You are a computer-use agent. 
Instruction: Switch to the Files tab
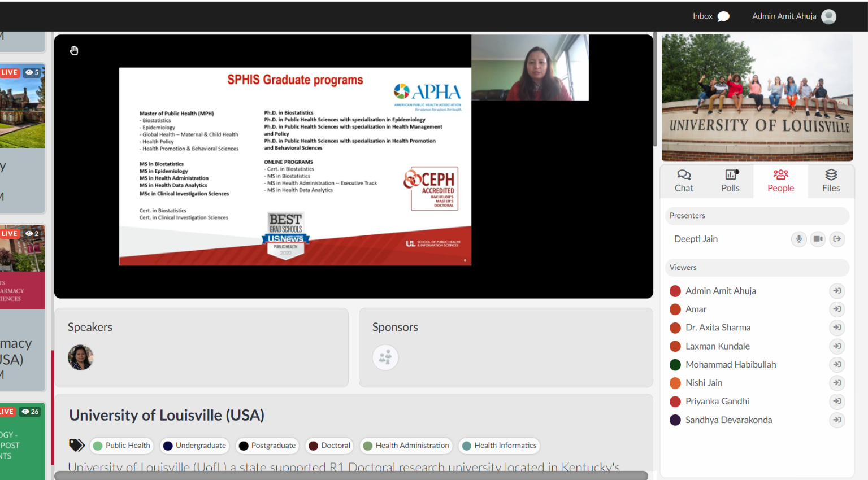(x=831, y=181)
